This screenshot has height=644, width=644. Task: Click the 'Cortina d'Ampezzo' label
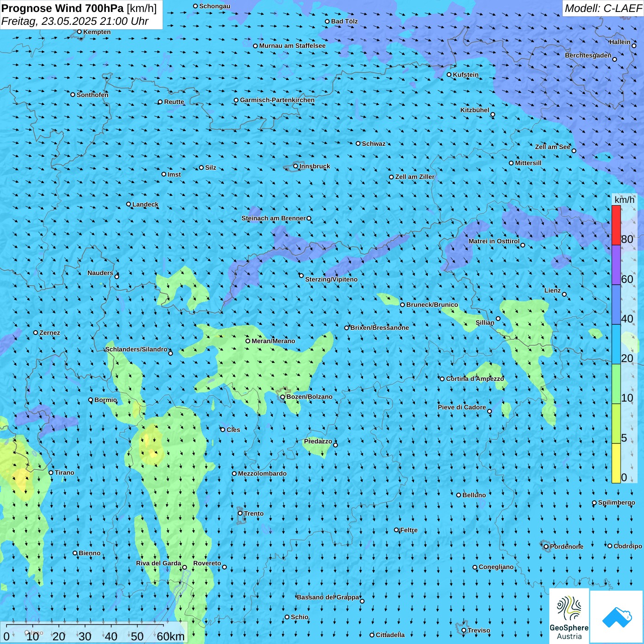point(475,379)
